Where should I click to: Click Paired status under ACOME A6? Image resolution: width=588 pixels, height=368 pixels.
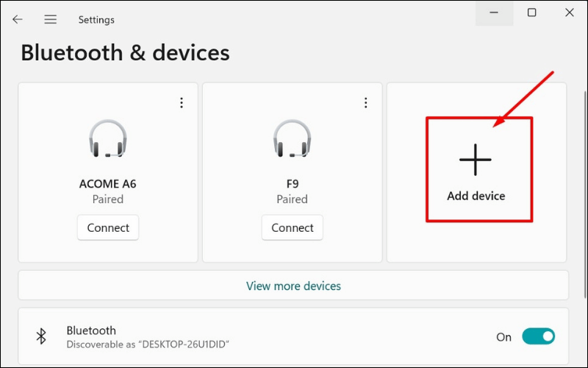107,199
